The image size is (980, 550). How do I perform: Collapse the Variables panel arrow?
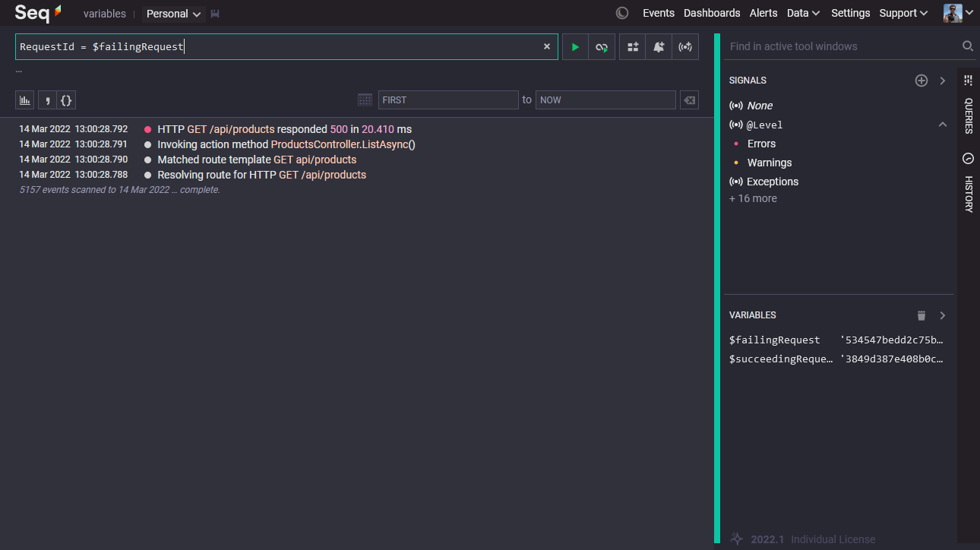943,315
